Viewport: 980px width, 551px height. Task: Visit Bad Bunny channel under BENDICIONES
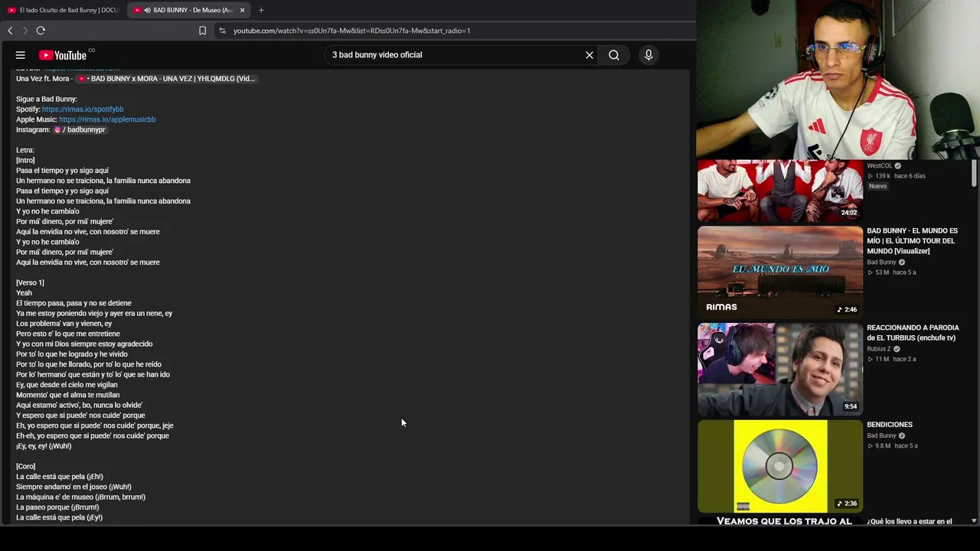click(x=881, y=435)
